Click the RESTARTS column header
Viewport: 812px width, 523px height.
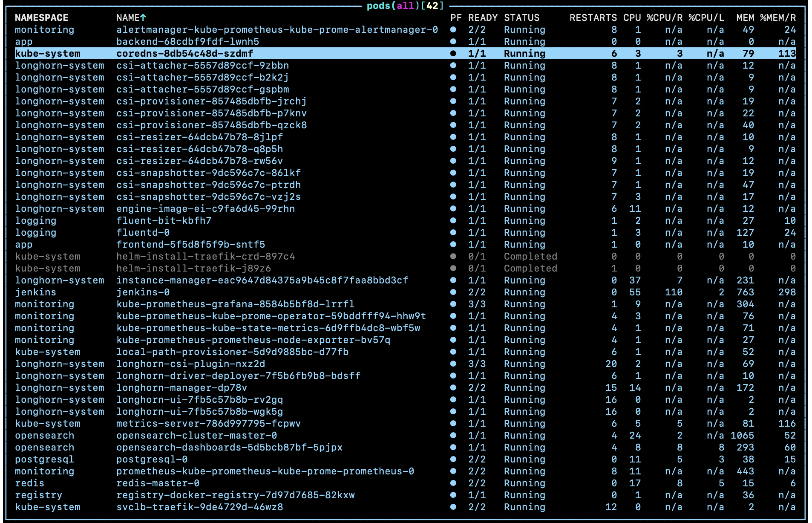[x=593, y=17]
